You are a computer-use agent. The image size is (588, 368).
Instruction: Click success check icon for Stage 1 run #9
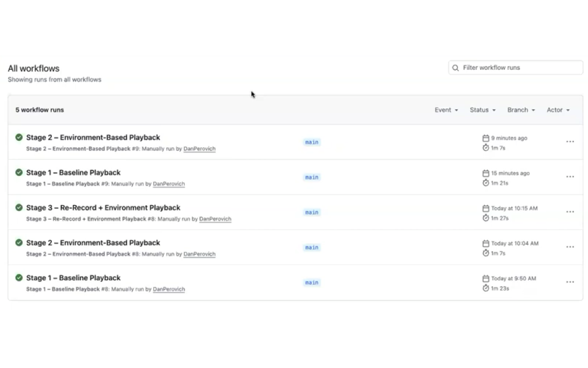click(19, 172)
